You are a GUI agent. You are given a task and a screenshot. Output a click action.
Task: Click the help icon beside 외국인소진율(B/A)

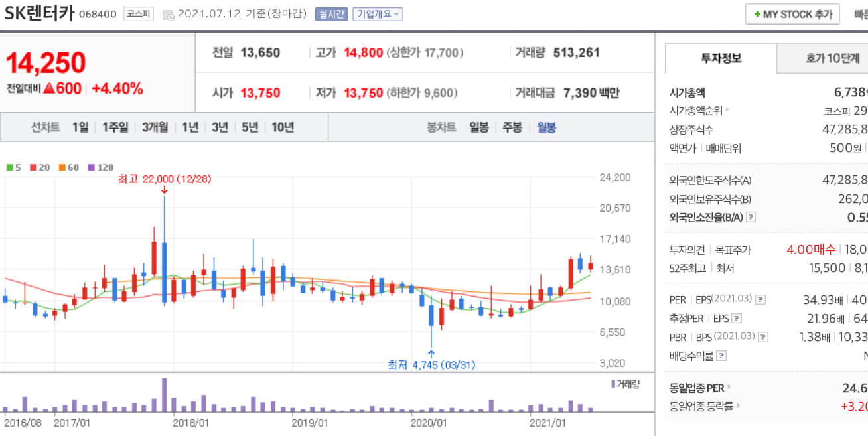coord(751,217)
